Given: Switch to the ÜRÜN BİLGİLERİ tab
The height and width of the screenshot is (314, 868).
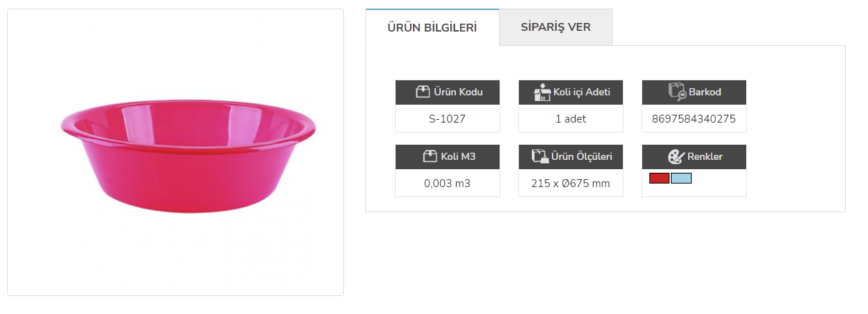Looking at the screenshot, I should (431, 27).
